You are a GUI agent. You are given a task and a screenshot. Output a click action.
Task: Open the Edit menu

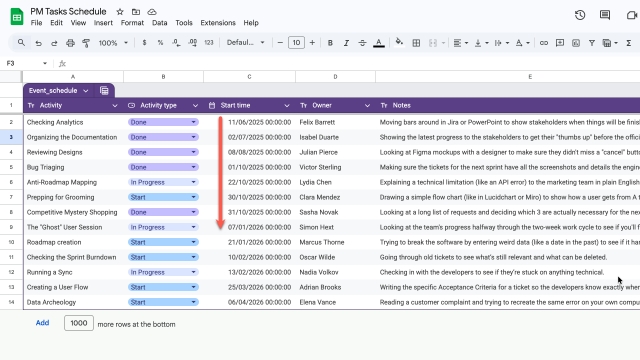click(56, 23)
